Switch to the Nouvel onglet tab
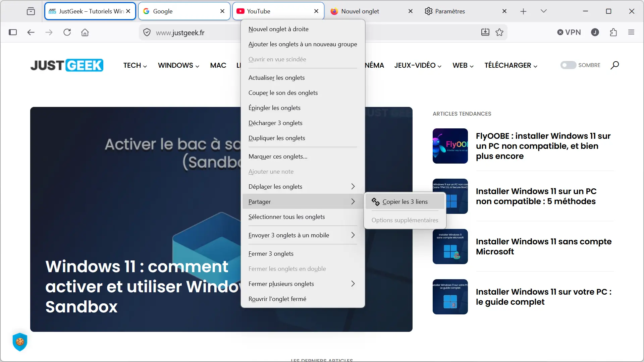 click(372, 11)
